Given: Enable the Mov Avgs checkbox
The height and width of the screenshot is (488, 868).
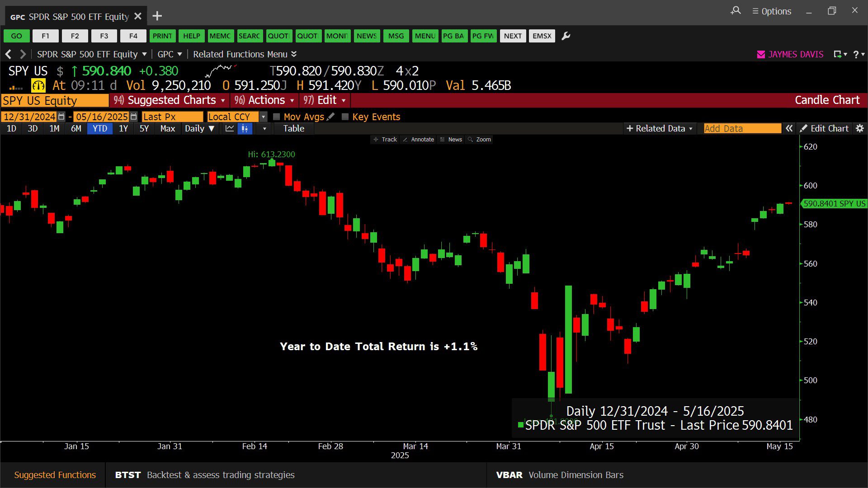Looking at the screenshot, I should pos(277,117).
